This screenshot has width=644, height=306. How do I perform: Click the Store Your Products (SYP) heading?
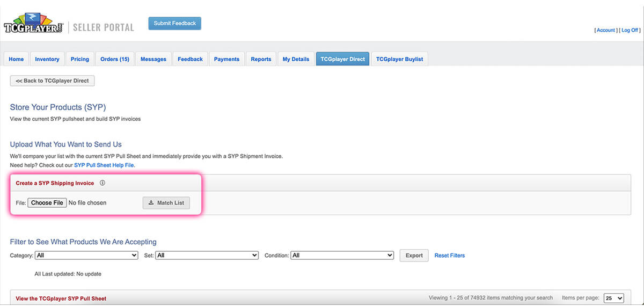coord(58,107)
